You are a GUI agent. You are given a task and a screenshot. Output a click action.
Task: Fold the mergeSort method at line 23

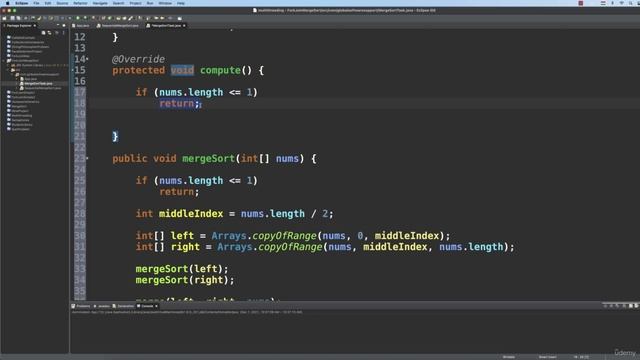(87, 158)
